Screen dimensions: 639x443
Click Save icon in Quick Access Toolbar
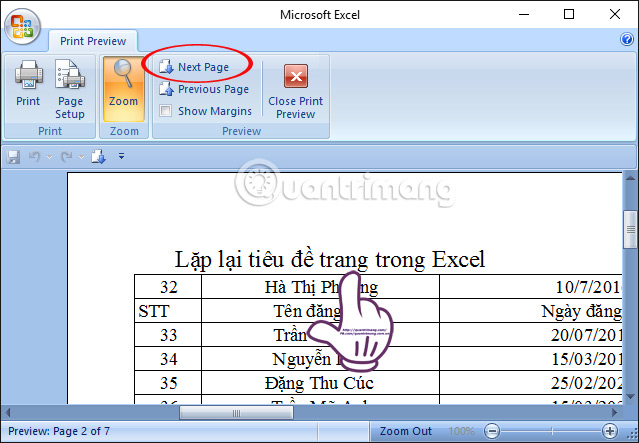click(13, 156)
